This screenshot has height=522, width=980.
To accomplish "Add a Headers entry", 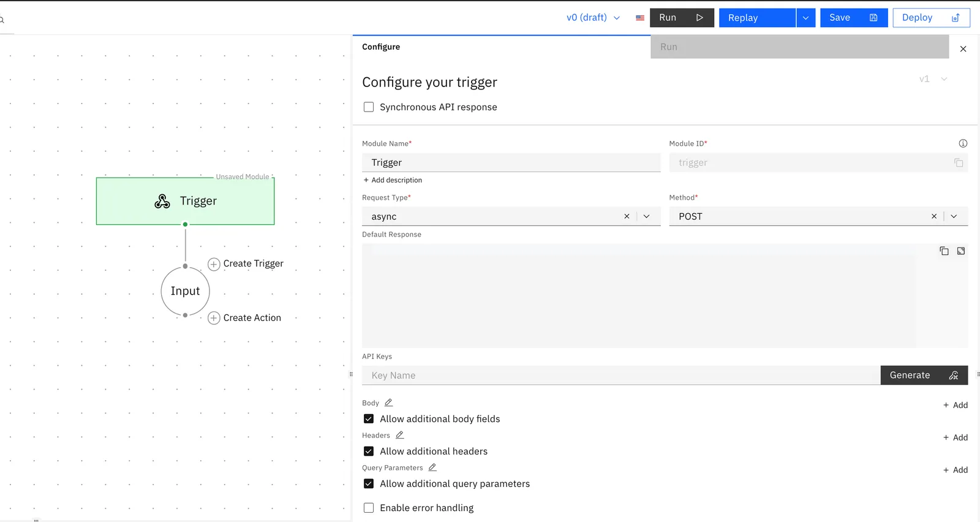I will click(956, 437).
